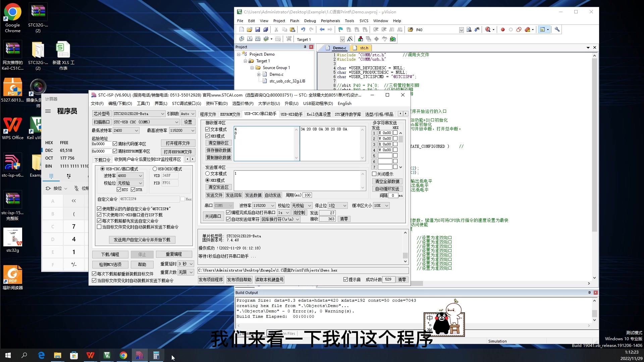
Task: Click Undo arrow in µVision toolbar
Action: click(x=303, y=30)
